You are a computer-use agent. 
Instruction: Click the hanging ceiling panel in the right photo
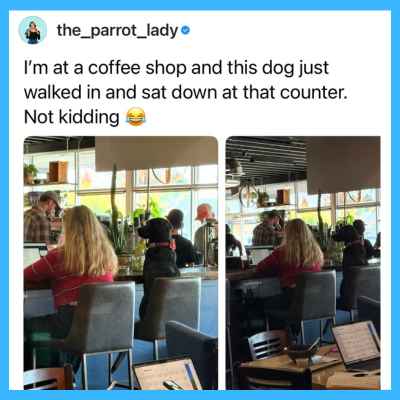343,166
